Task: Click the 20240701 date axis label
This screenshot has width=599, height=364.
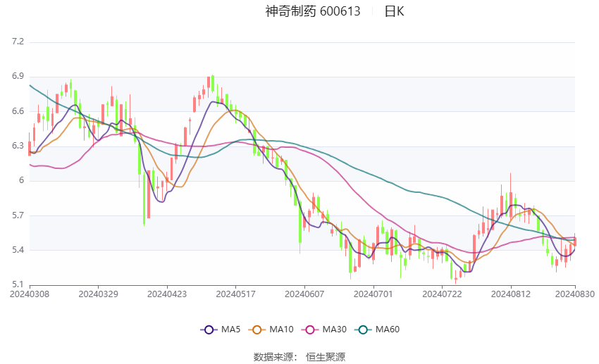Action: (373, 294)
